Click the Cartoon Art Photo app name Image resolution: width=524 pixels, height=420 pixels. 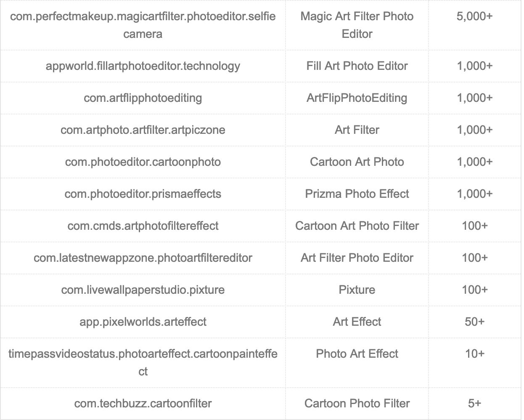[x=357, y=162]
